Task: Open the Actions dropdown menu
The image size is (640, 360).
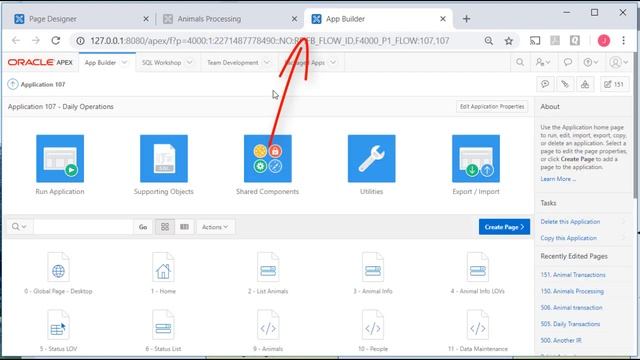Action: 215,227
